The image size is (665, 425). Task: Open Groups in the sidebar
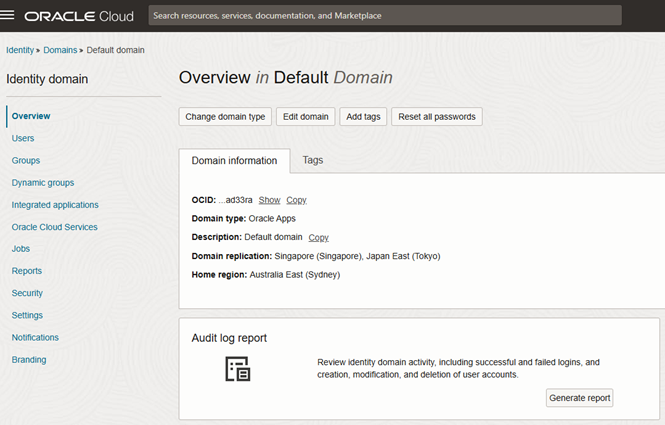[26, 160]
